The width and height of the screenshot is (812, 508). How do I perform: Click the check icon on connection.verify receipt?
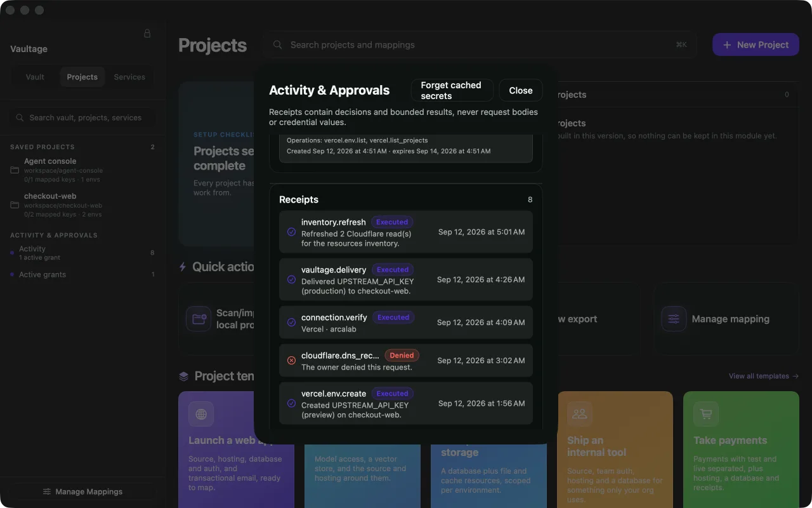(x=292, y=323)
